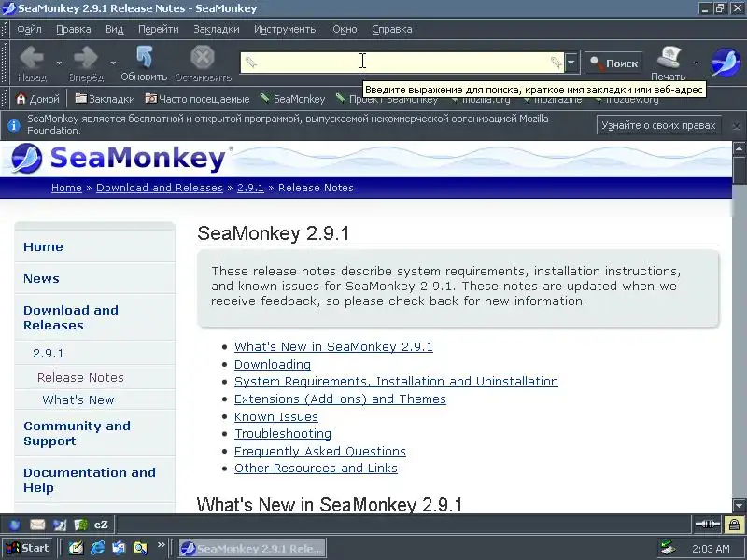747x560 pixels.
Task: Click the Navigator icon in status bar
Action: (x=15, y=525)
